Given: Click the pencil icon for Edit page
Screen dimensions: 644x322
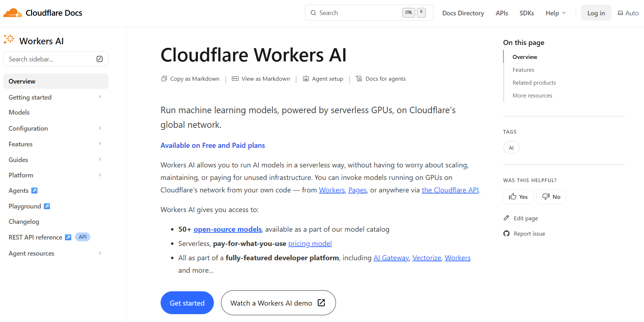Looking at the screenshot, I should pos(507,218).
